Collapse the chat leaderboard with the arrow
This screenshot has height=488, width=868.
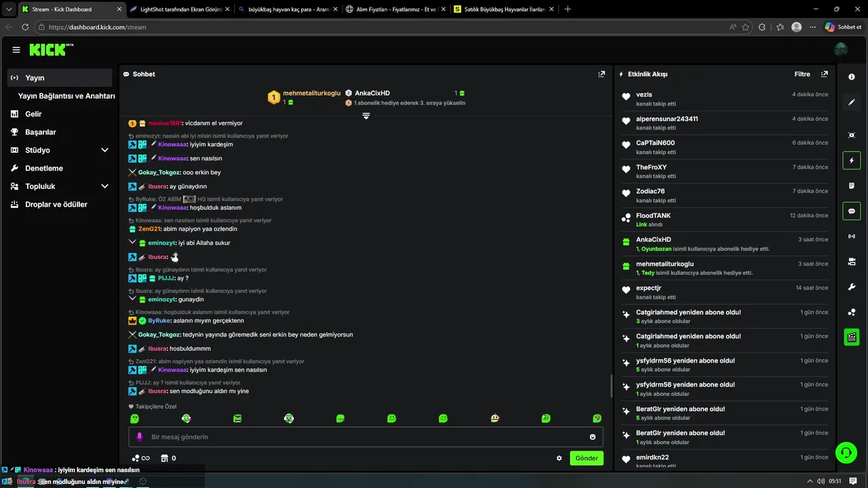[x=366, y=116]
